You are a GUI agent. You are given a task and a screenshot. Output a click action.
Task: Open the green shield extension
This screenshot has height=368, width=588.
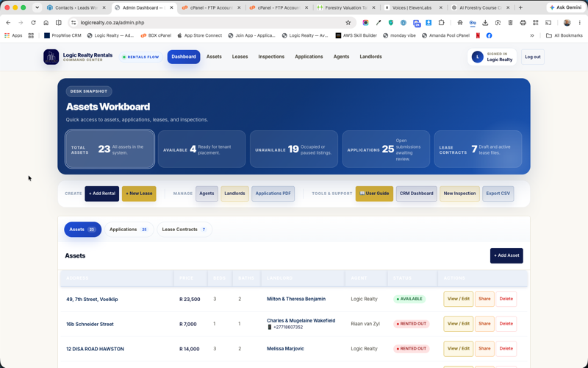391,23
